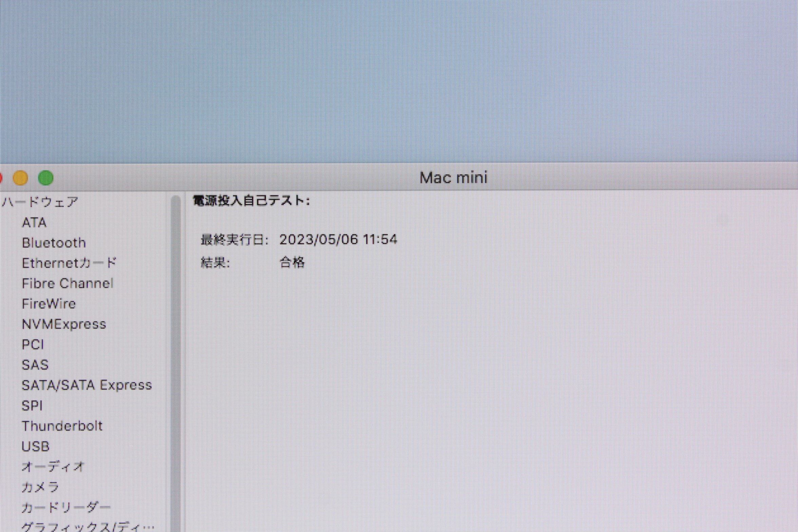Show USB device tree
The width and height of the screenshot is (798, 532).
35,446
